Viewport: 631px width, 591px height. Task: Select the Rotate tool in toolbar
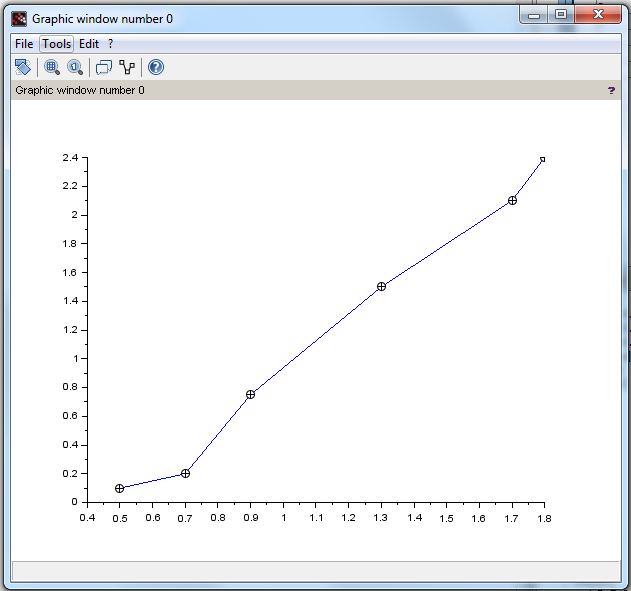point(23,67)
